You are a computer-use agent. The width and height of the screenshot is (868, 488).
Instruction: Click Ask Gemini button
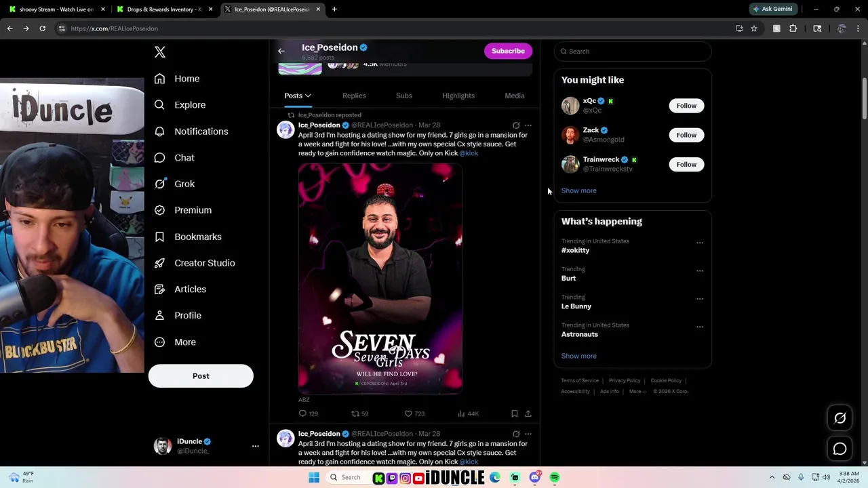click(x=773, y=9)
